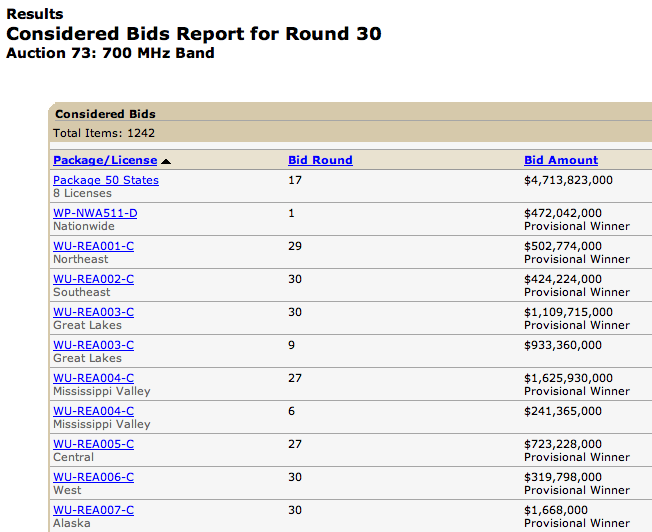Open WU-REA003-C link with round 30 bid
652x532 pixels.
pos(93,312)
